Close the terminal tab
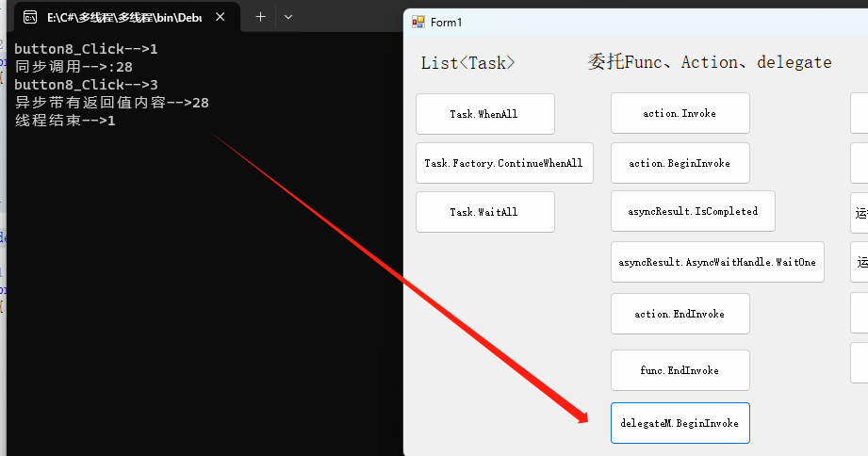The image size is (868, 456). [220, 17]
